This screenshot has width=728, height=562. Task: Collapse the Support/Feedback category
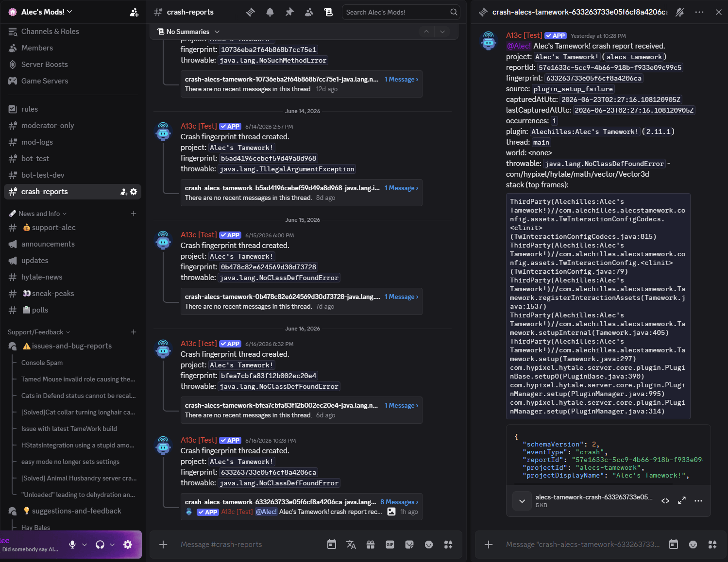coord(39,332)
